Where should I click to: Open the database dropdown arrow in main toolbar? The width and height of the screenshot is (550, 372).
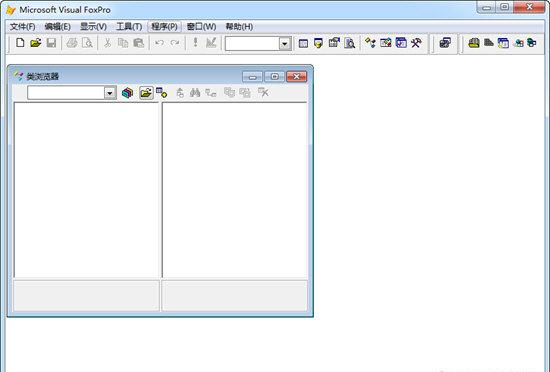pos(285,44)
